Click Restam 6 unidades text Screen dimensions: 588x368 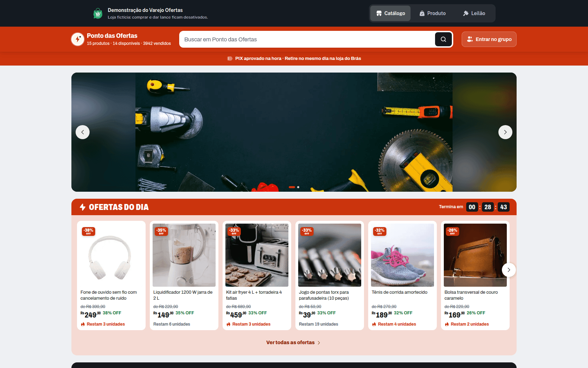pyautogui.click(x=171, y=324)
